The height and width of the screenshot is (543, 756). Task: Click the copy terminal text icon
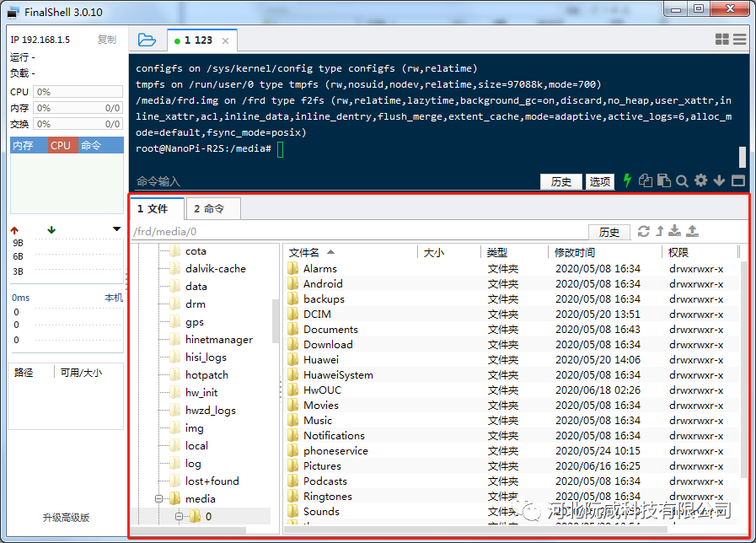pos(645,180)
